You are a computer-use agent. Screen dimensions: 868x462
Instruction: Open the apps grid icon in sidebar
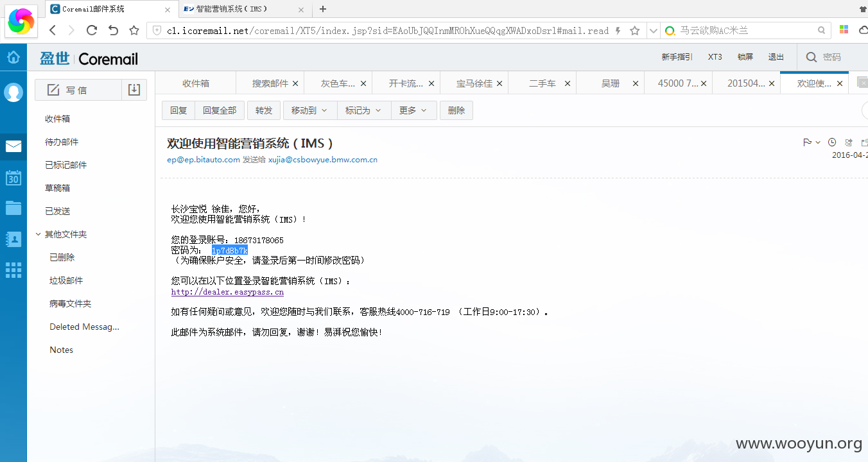pos(13,270)
